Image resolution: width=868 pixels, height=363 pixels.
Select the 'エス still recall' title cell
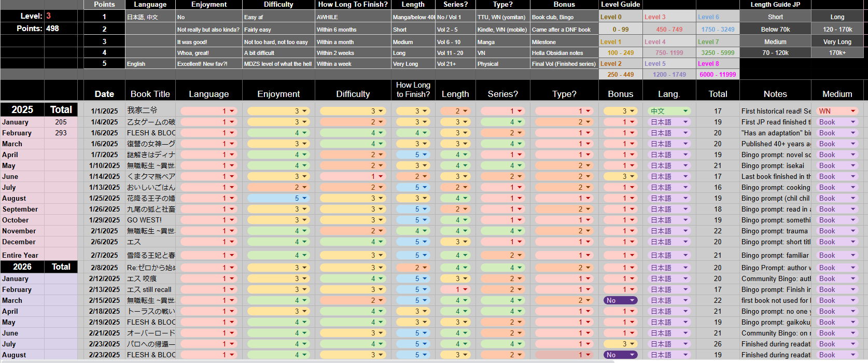pos(150,289)
